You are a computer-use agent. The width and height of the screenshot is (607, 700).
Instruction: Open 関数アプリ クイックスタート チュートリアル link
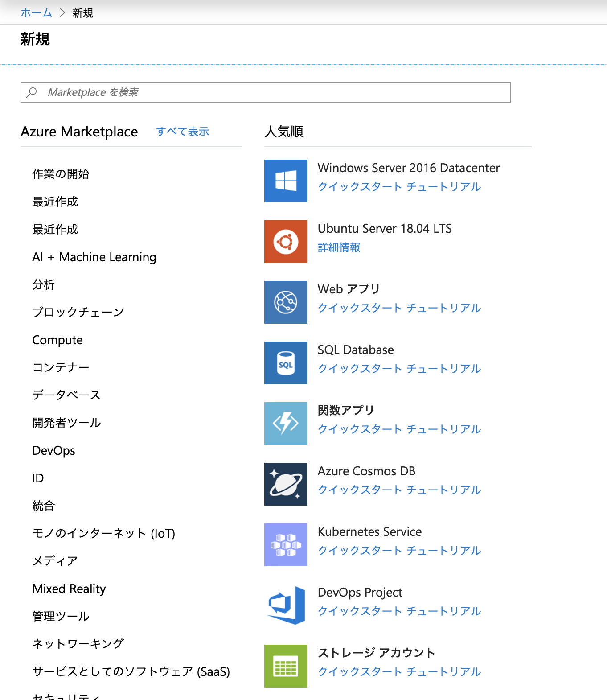399,429
